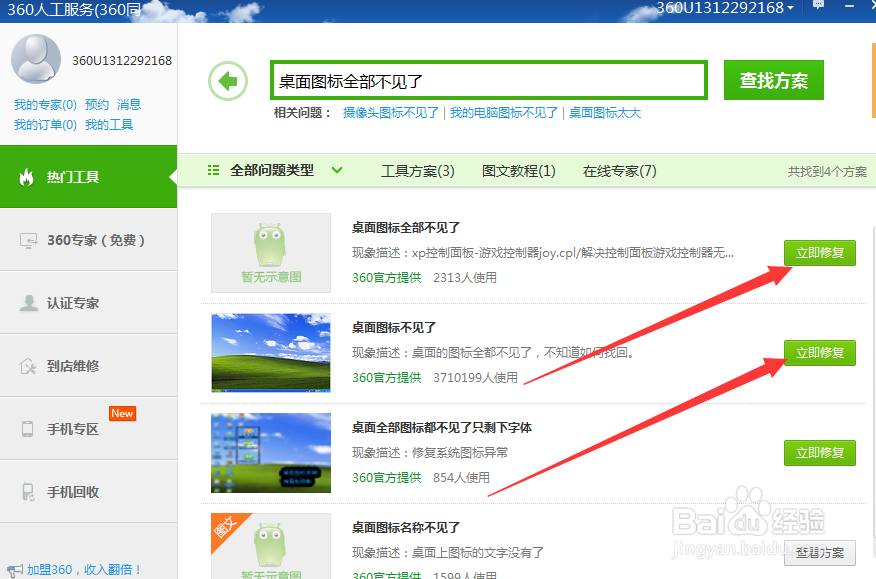Click the result title 桌面图标全部不见了
Viewport: 876px width, 579px height.
(406, 227)
